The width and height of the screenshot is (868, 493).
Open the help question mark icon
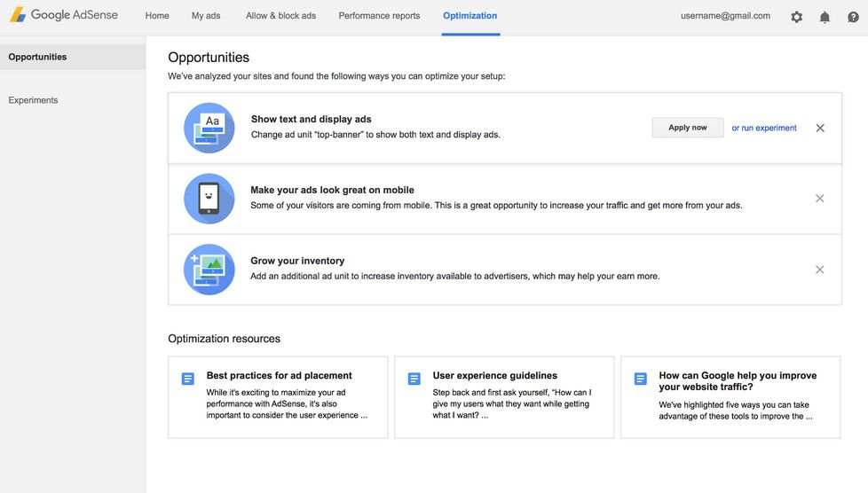coord(853,17)
